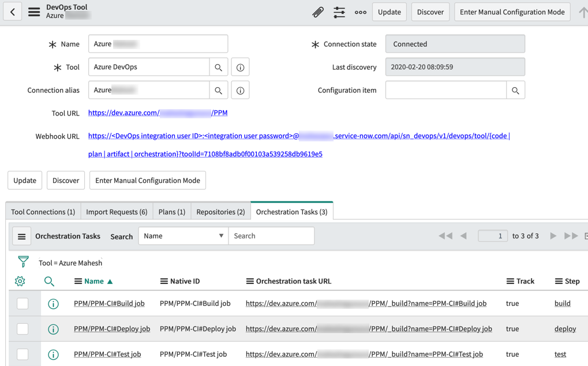The height and width of the screenshot is (366, 588).
Task: Open the PPM/PPM-CI#Deploy job name link
Action: click(112, 329)
